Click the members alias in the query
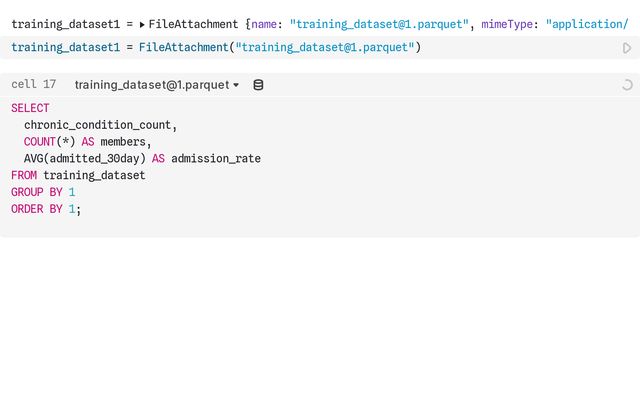Screen dimensions: 640x400 pos(125,142)
